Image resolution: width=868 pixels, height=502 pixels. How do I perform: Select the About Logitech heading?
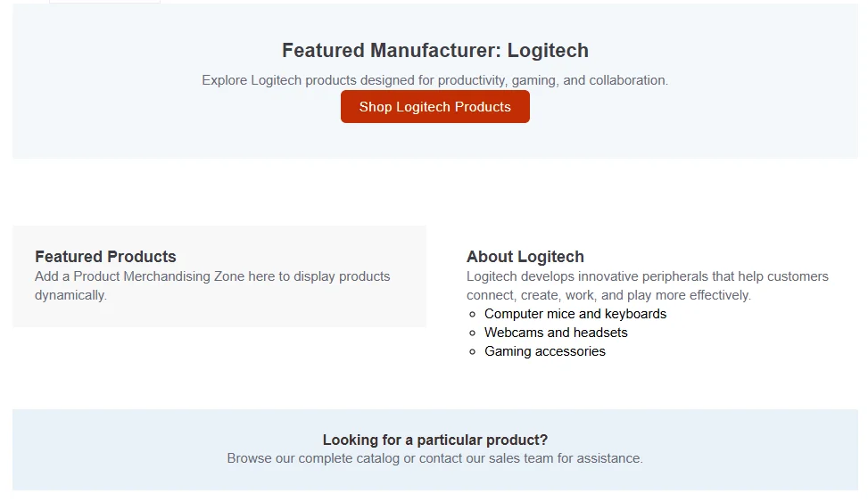click(x=525, y=257)
